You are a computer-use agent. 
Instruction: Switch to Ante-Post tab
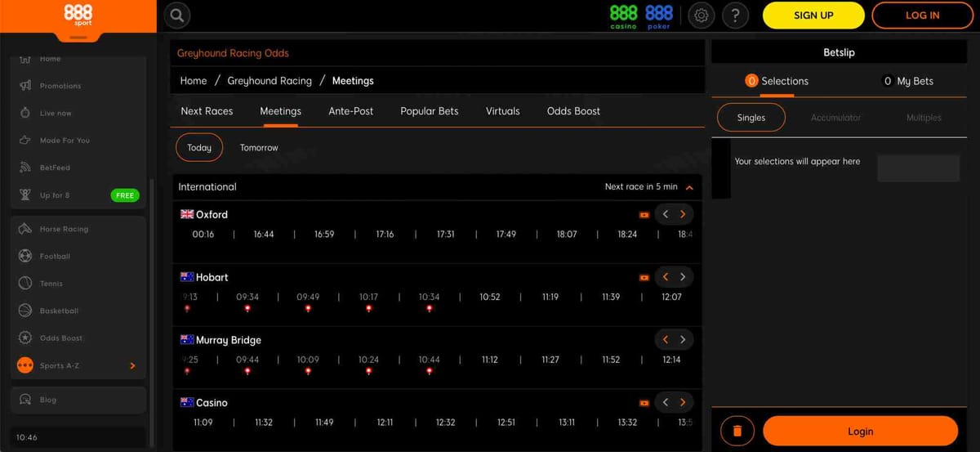tap(351, 111)
